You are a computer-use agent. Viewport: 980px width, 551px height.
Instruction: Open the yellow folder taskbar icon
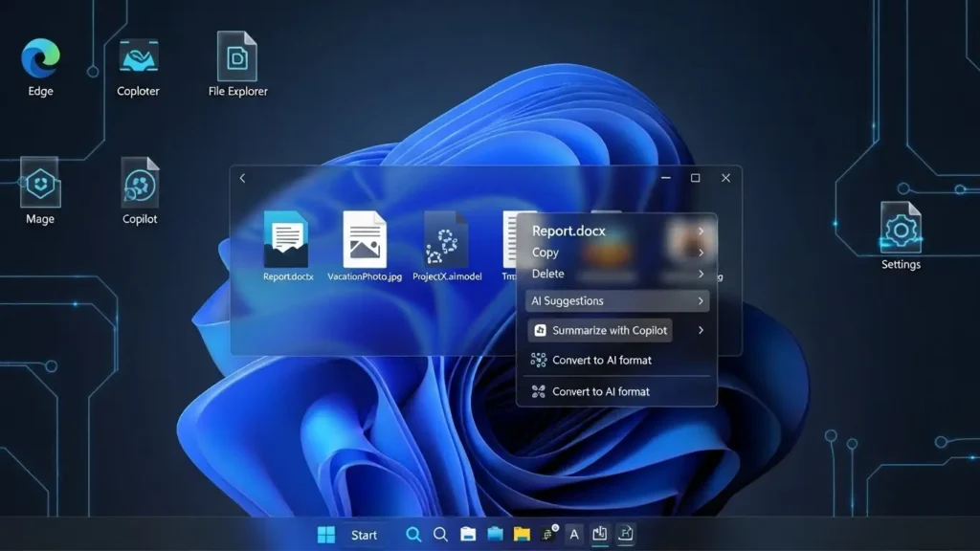click(x=522, y=535)
